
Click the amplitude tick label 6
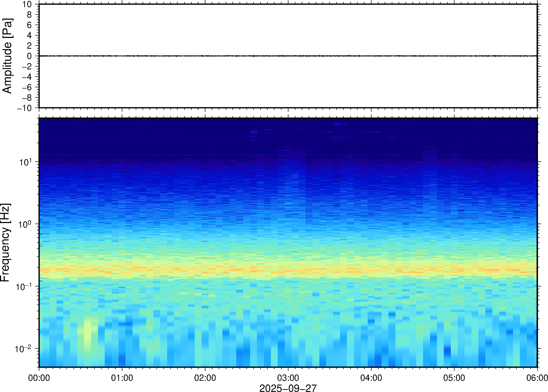(x=30, y=25)
